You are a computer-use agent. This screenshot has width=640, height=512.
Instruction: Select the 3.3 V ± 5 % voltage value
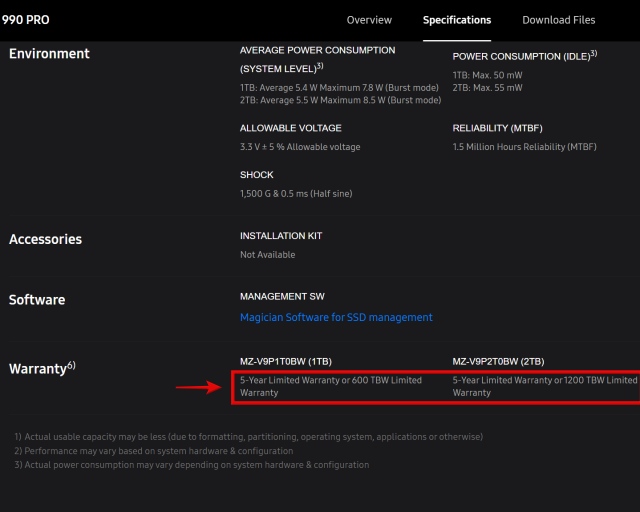[x=300, y=147]
